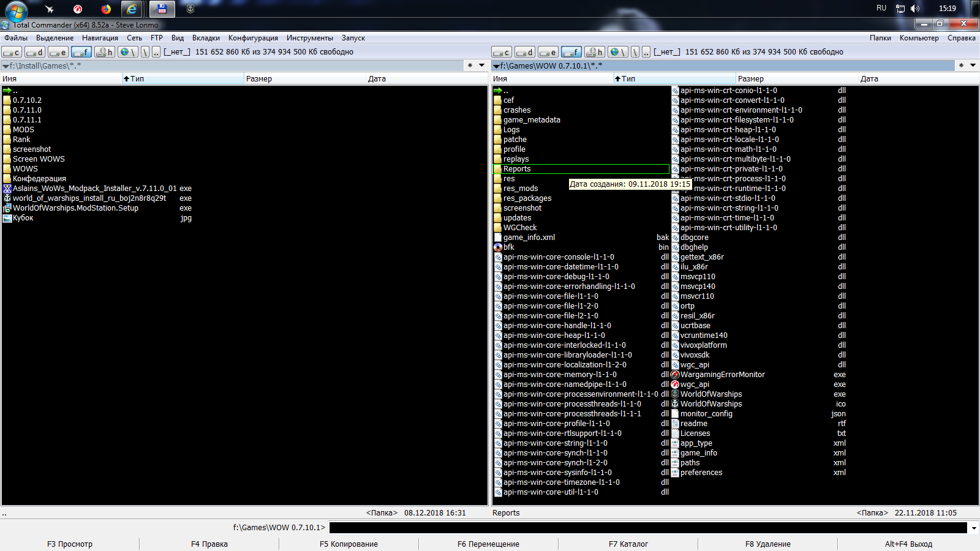Click the command line input field
Viewport: 980px width, 551px height.
(648, 528)
